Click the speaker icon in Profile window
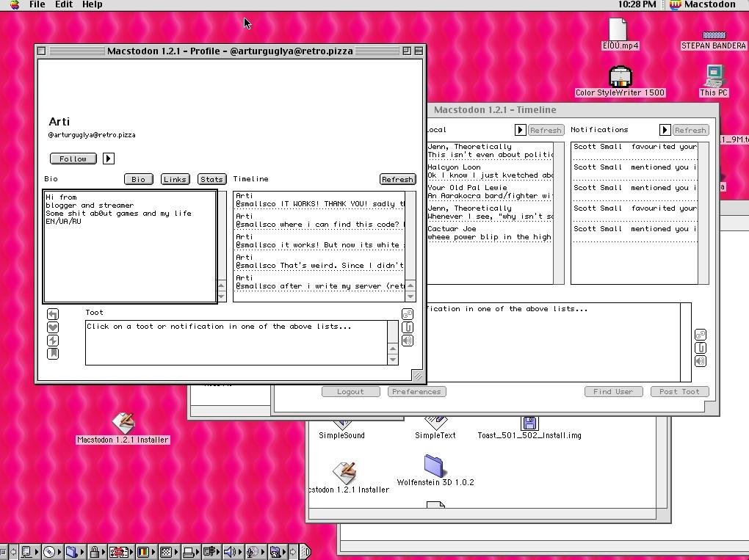Viewport: 749px width, 560px height. pyautogui.click(x=408, y=341)
